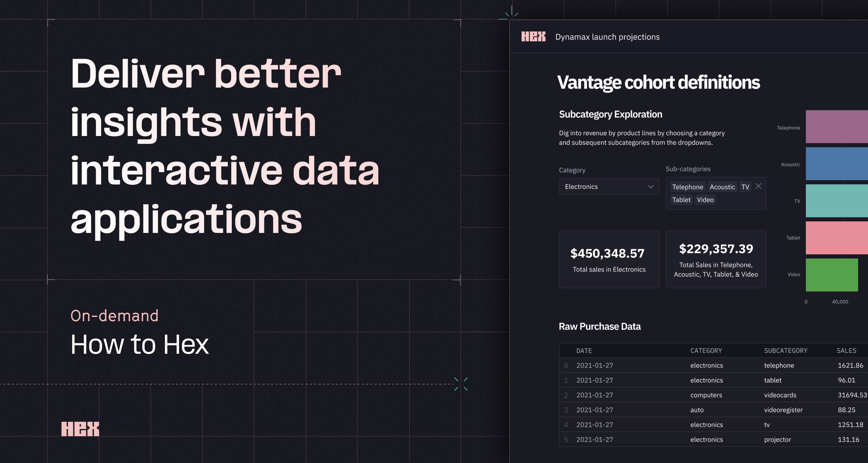Click the green Video bar in the chart
The height and width of the screenshot is (463, 868).
click(x=832, y=274)
